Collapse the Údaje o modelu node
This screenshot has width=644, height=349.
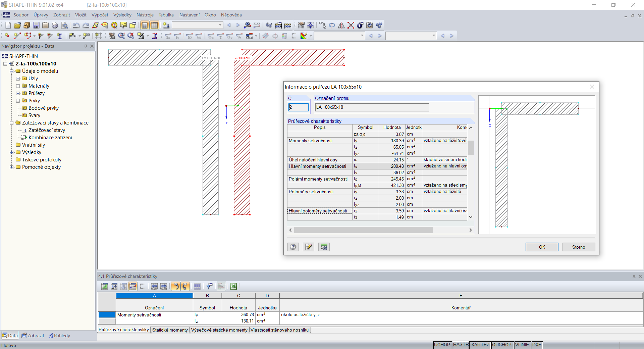(12, 71)
